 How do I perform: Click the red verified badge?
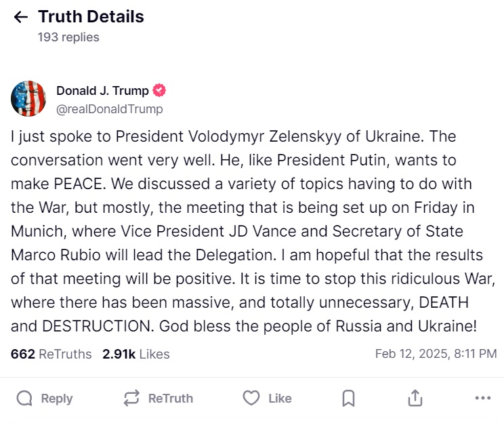(x=159, y=91)
